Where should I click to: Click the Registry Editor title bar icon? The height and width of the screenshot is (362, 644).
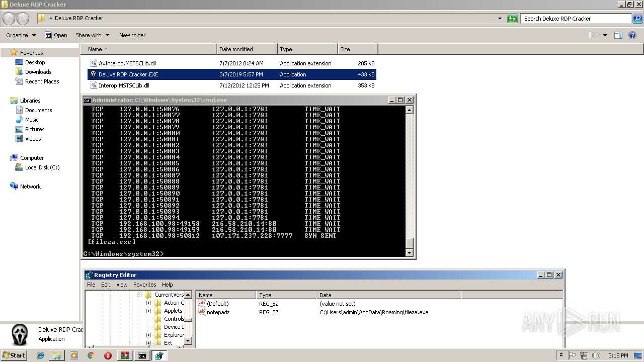click(x=89, y=275)
